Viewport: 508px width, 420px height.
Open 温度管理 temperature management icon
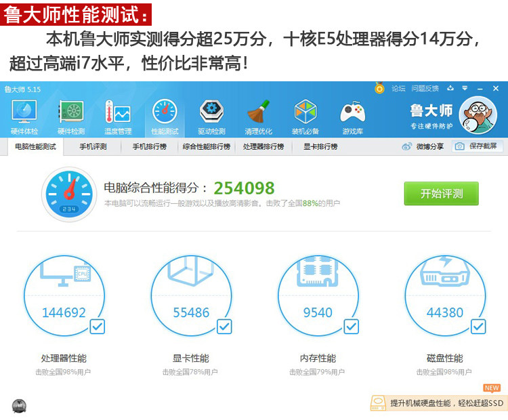coord(118,112)
